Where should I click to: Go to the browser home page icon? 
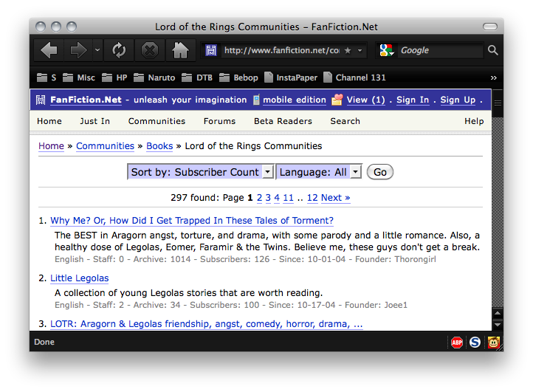pos(180,50)
